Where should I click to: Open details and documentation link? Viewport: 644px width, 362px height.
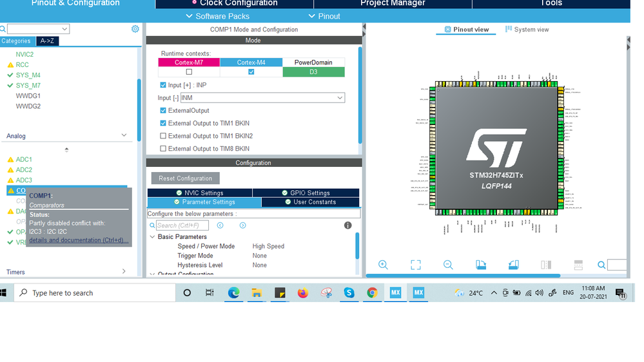click(79, 240)
